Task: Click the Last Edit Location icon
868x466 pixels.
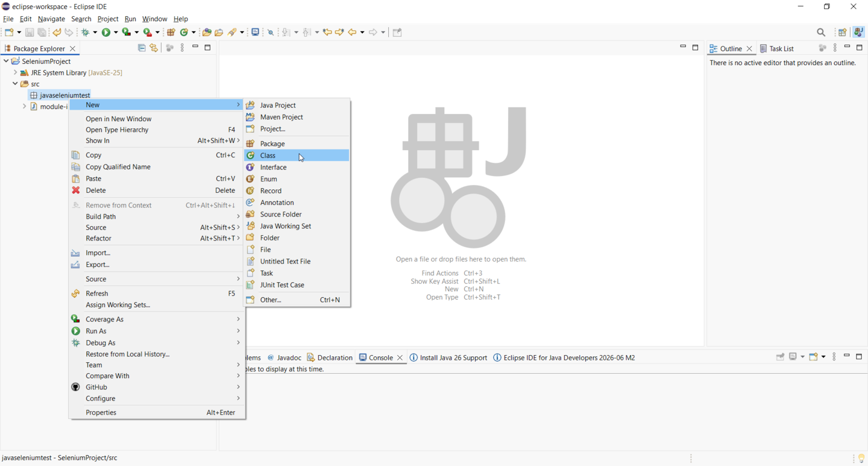Action: pos(327,33)
